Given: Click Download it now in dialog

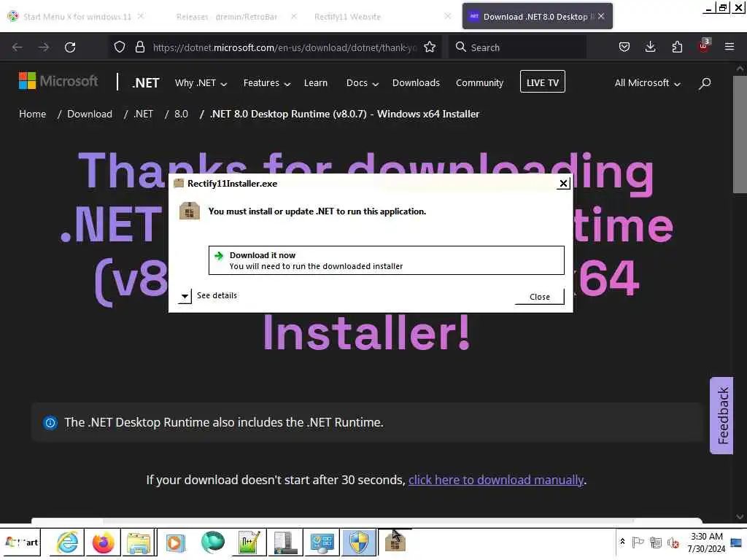Looking at the screenshot, I should click(x=386, y=260).
